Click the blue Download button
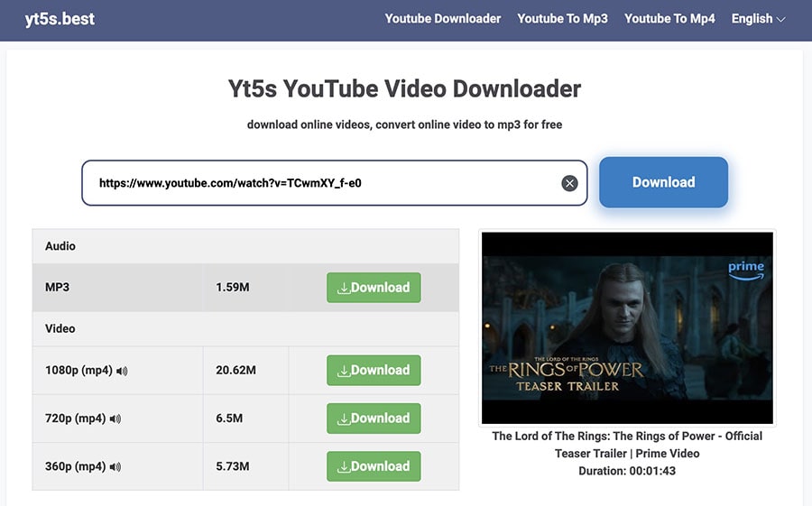The width and height of the screenshot is (812, 506). click(x=663, y=182)
